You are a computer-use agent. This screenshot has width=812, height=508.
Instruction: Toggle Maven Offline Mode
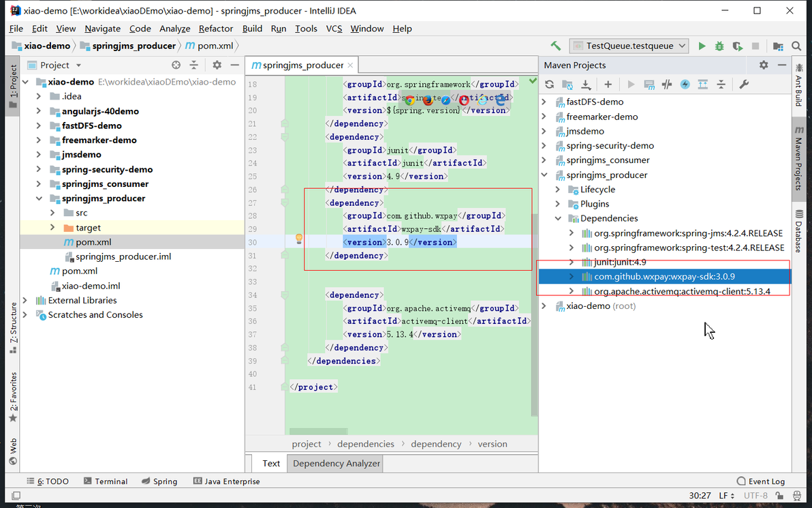pyautogui.click(x=667, y=85)
